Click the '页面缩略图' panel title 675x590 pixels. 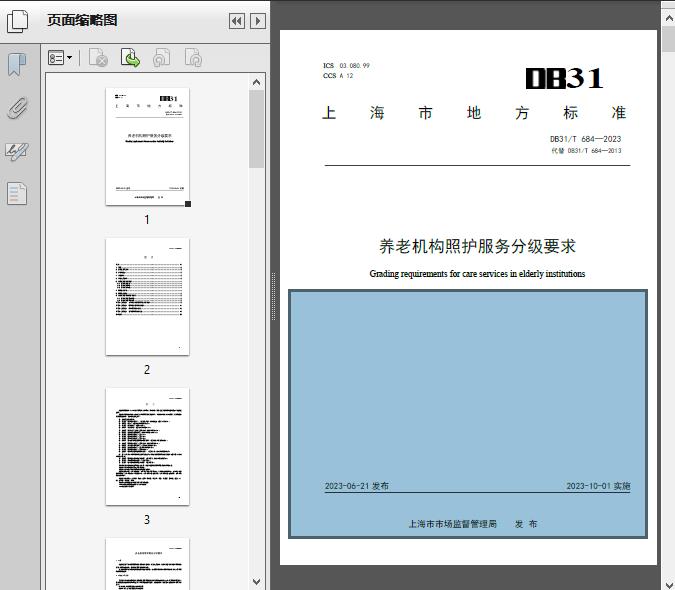pos(82,20)
